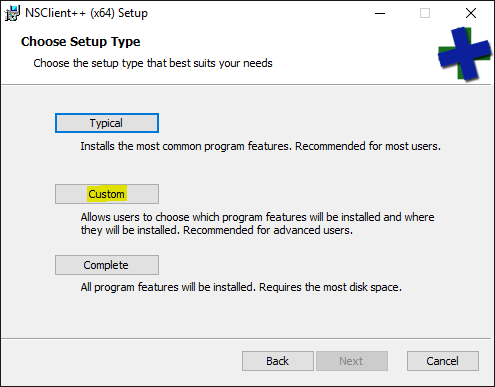Click the NSClient++ installer icon in title bar
The height and width of the screenshot is (387, 495).
coord(12,13)
